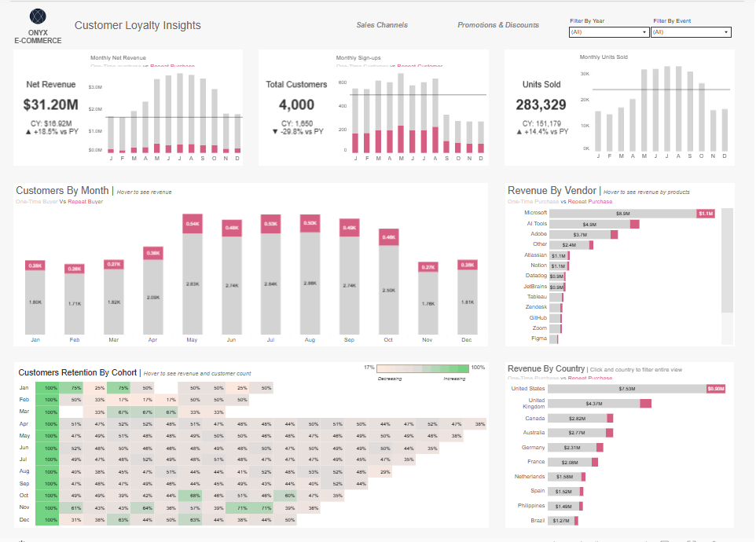The image size is (756, 542).
Task: Expand the Filter By Event dropdown
Action: tap(691, 32)
